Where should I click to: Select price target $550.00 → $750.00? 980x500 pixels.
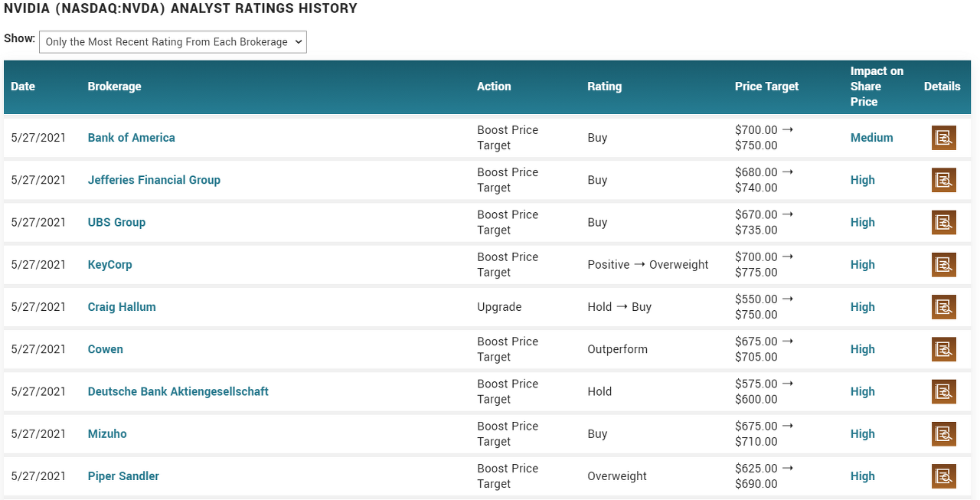tap(764, 307)
